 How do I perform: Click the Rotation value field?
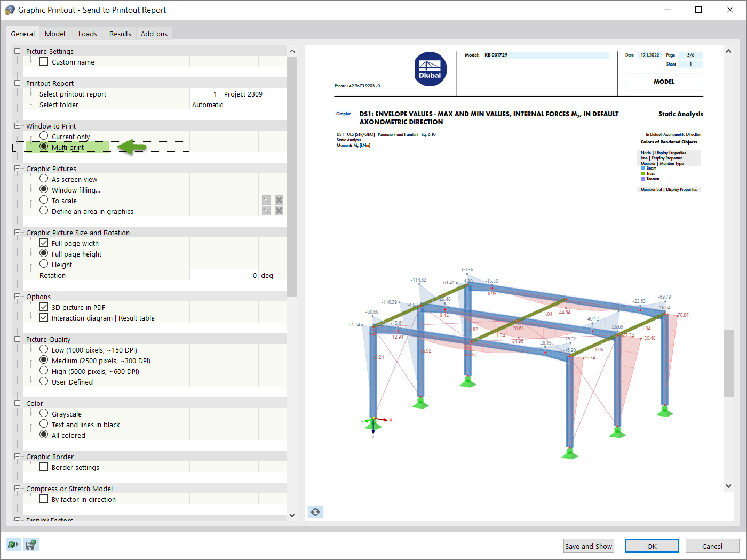[224, 275]
